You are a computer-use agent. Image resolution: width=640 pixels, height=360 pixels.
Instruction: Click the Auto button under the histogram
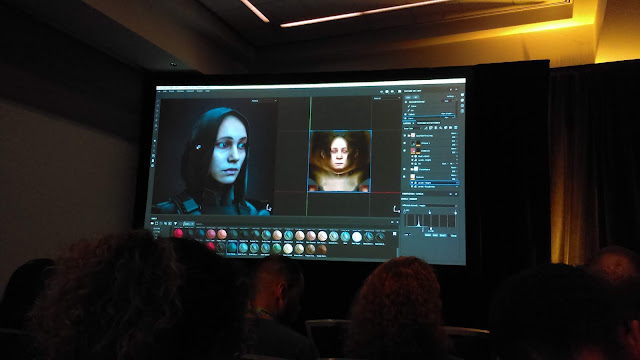coord(435,235)
